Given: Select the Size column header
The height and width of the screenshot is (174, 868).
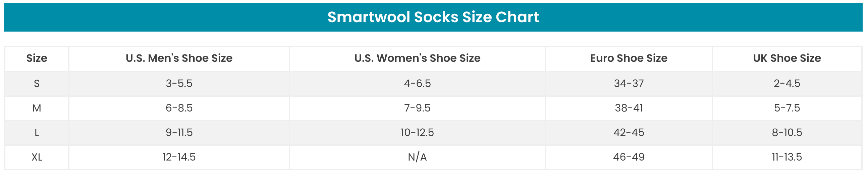Looking at the screenshot, I should coord(37,58).
